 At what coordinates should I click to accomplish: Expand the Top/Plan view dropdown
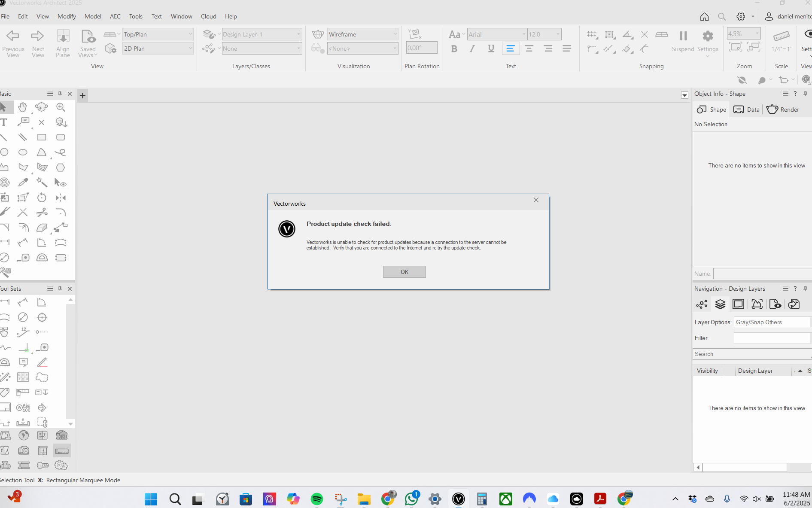pyautogui.click(x=158, y=34)
